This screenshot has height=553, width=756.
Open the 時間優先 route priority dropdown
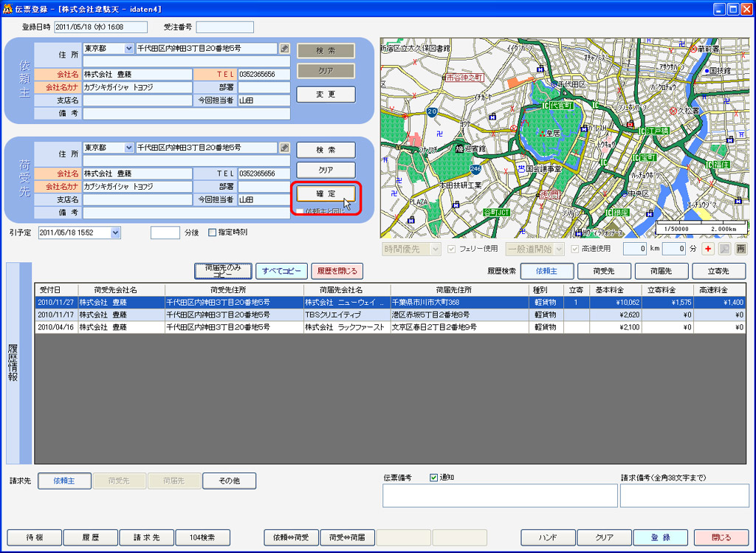coord(436,250)
